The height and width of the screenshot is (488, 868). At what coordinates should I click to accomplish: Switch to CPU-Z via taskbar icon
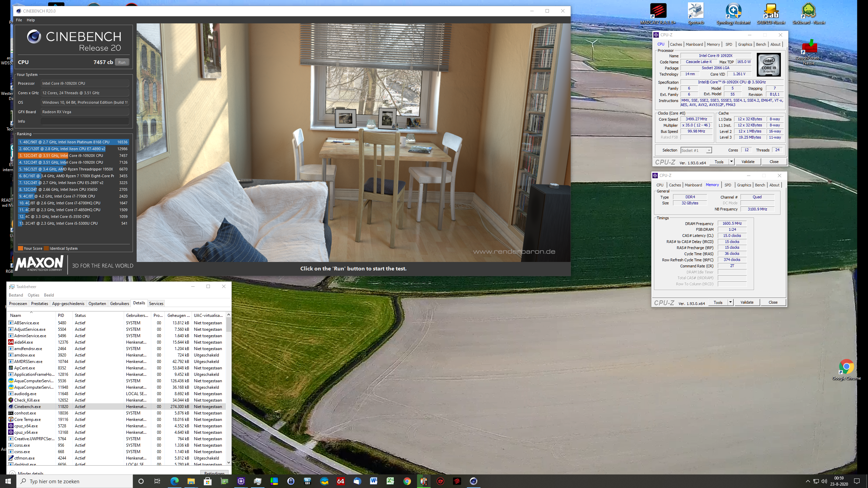(241, 481)
